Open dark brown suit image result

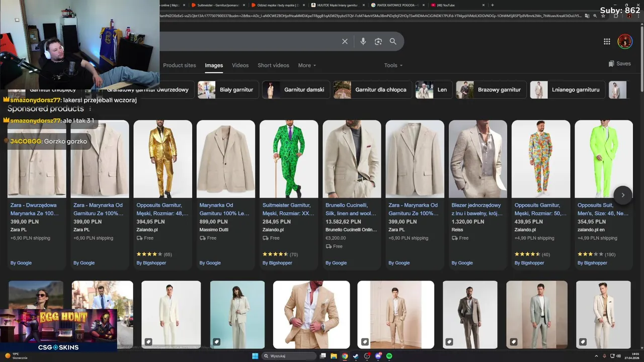(470, 315)
